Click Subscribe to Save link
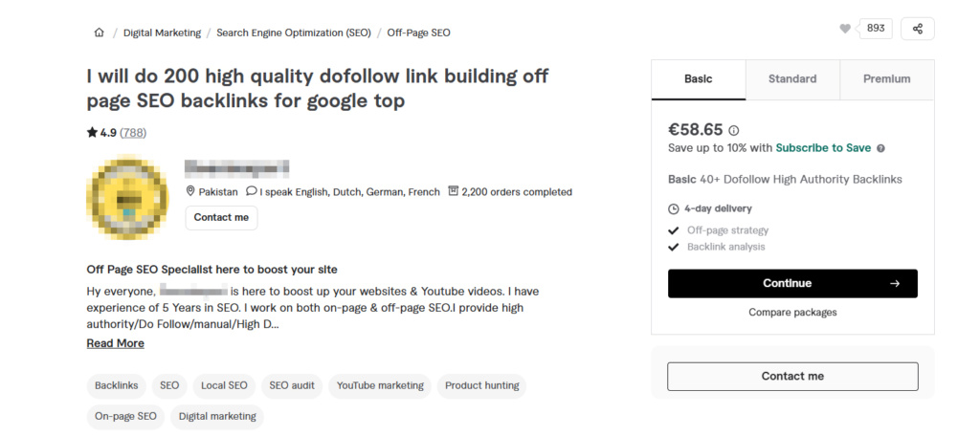Screen dimensions: 980x436 pyautogui.click(x=823, y=148)
